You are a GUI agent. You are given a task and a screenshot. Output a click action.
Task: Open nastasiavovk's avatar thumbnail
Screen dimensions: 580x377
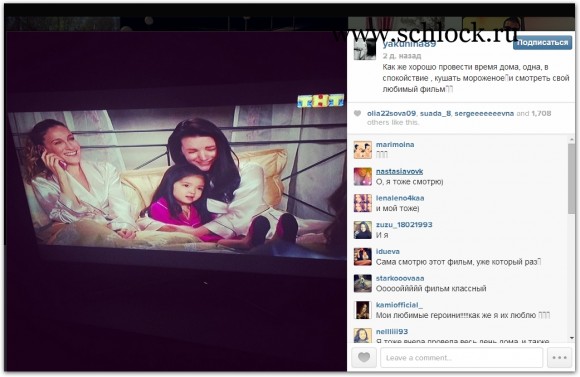coord(362,176)
